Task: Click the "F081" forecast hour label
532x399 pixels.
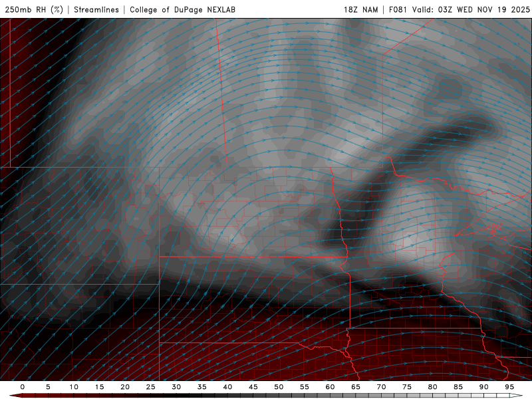Action: [x=398, y=9]
